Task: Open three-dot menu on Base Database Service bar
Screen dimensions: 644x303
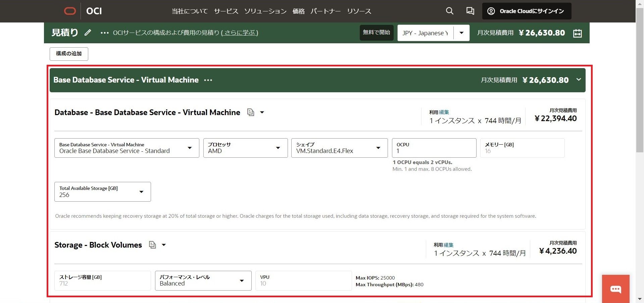Action: pyautogui.click(x=208, y=80)
